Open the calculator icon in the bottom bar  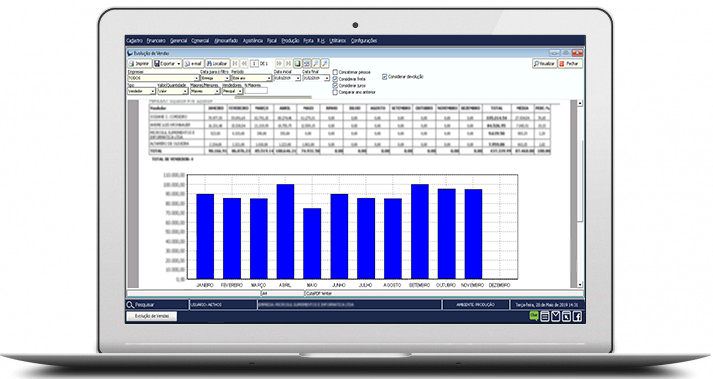tap(545, 316)
